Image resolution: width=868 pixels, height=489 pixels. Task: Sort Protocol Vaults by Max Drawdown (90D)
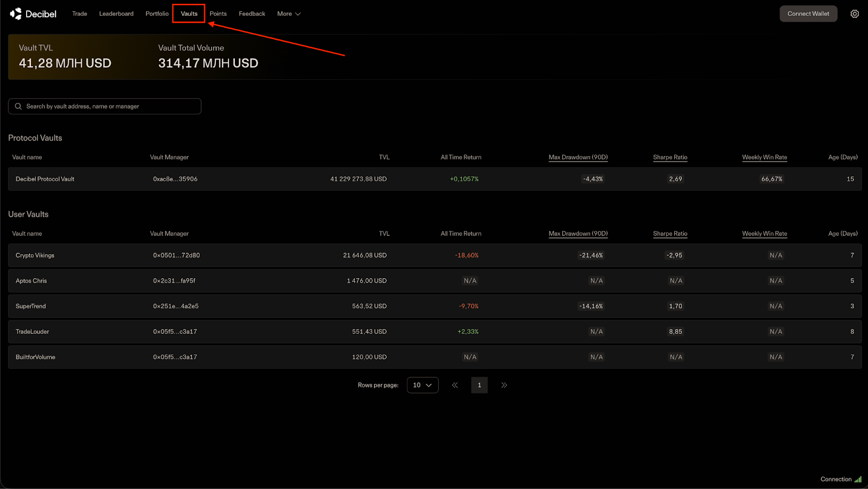coord(578,157)
